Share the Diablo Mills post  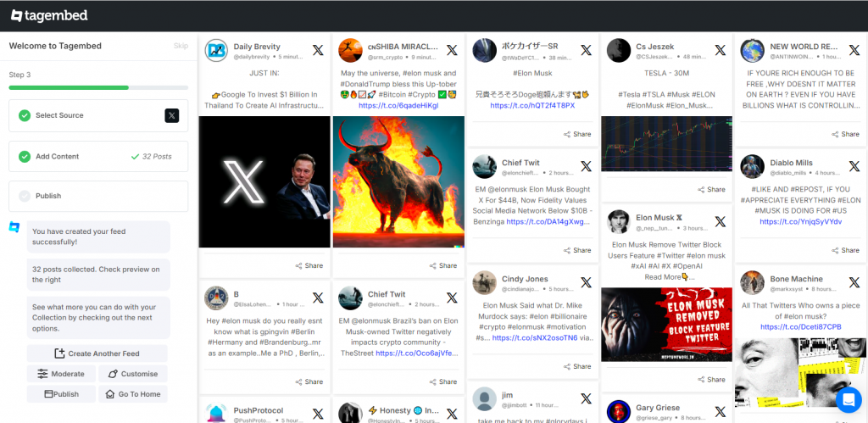(845, 250)
